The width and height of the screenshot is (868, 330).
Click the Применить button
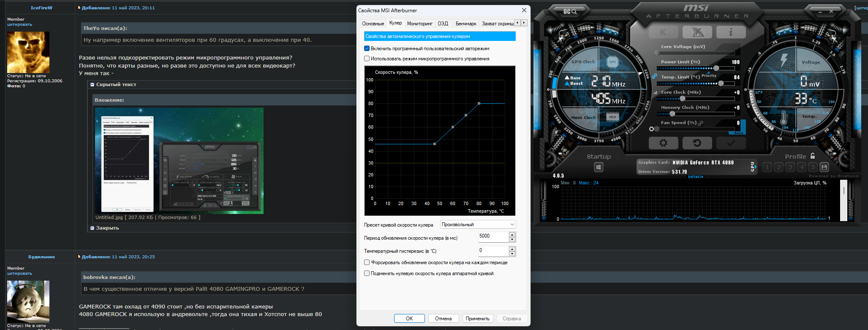(478, 319)
